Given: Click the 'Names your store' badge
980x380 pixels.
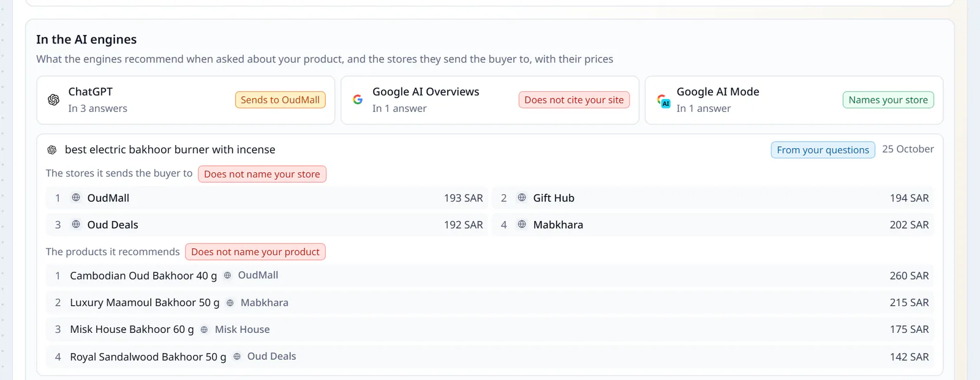Looking at the screenshot, I should click(x=888, y=100).
